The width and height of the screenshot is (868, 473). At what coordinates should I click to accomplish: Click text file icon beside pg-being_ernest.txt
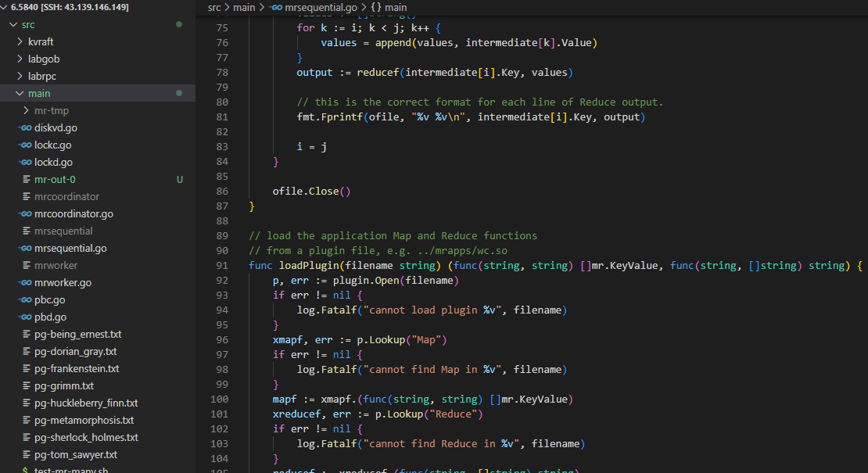point(26,334)
